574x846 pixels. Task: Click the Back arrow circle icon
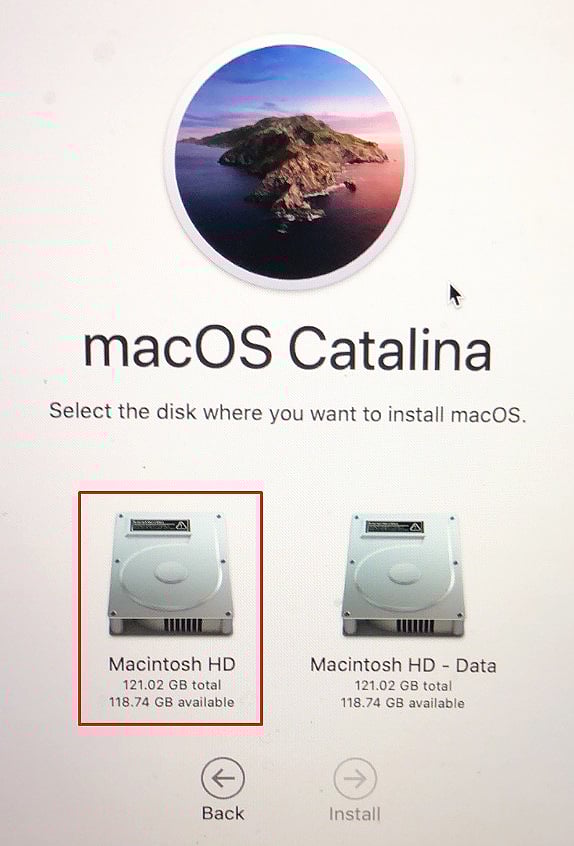pos(223,778)
